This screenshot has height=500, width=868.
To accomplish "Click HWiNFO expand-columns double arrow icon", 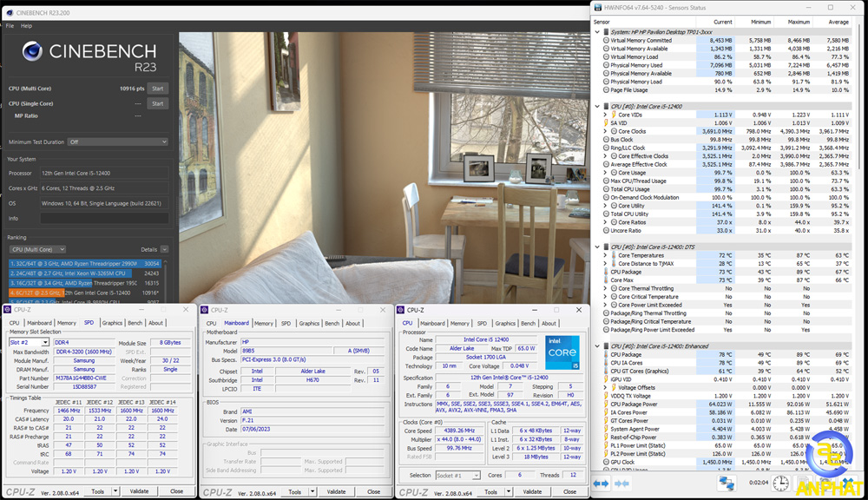I will (x=601, y=484).
